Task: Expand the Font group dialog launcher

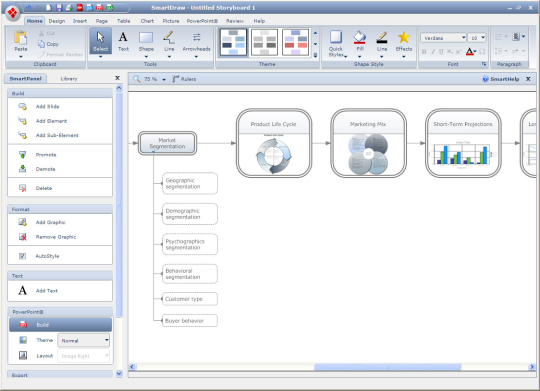Action: point(484,64)
